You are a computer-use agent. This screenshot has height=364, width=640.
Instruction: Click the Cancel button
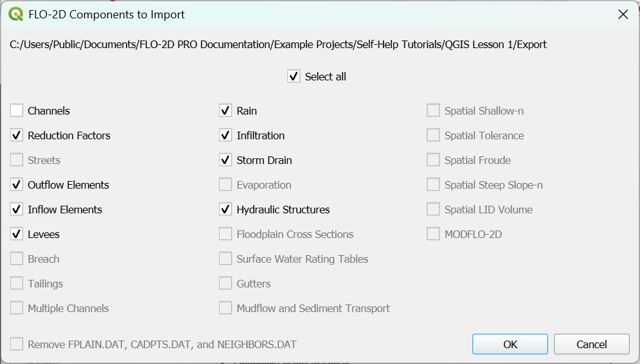591,344
